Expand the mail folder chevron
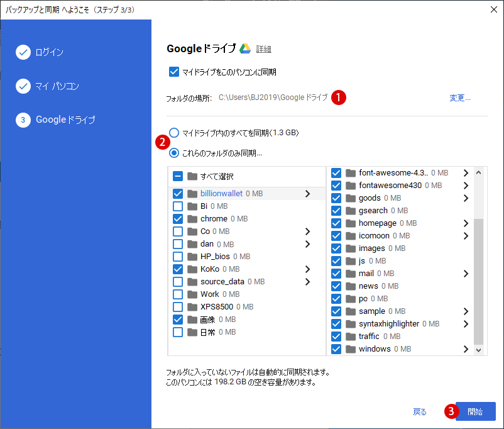This screenshot has height=429, width=504. click(466, 274)
